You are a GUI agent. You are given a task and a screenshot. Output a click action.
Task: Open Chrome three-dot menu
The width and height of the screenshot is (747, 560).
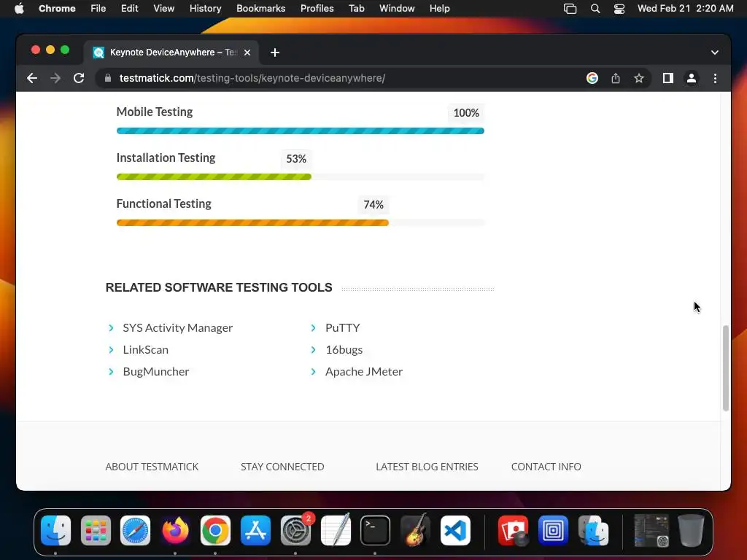click(x=715, y=78)
